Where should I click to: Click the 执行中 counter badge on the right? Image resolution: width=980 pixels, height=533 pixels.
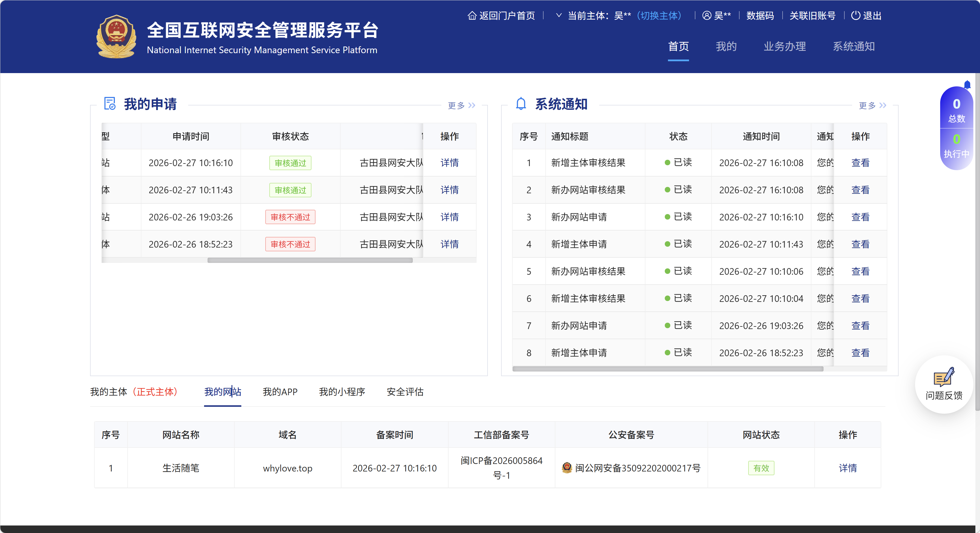click(x=957, y=146)
